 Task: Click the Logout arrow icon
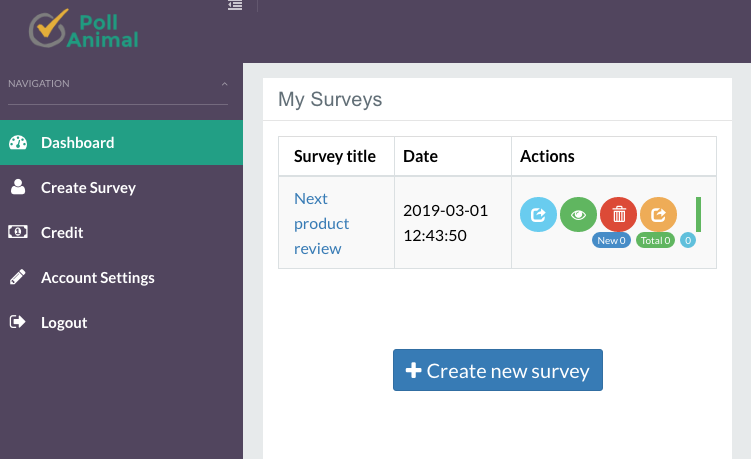pyautogui.click(x=18, y=322)
